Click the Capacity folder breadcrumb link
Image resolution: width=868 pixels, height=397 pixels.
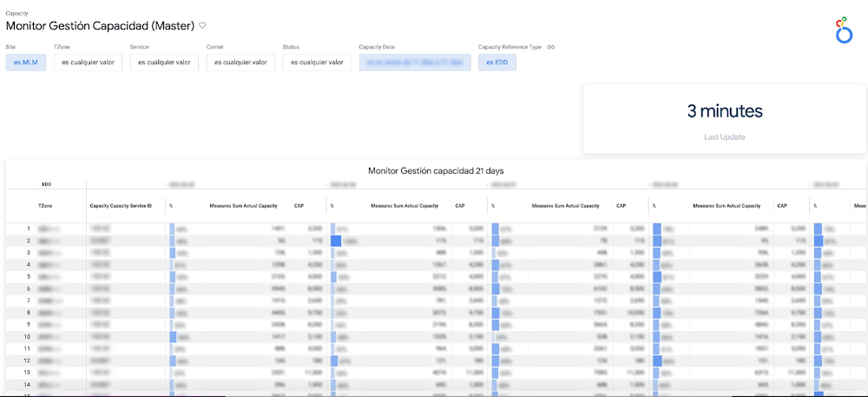pos(16,13)
